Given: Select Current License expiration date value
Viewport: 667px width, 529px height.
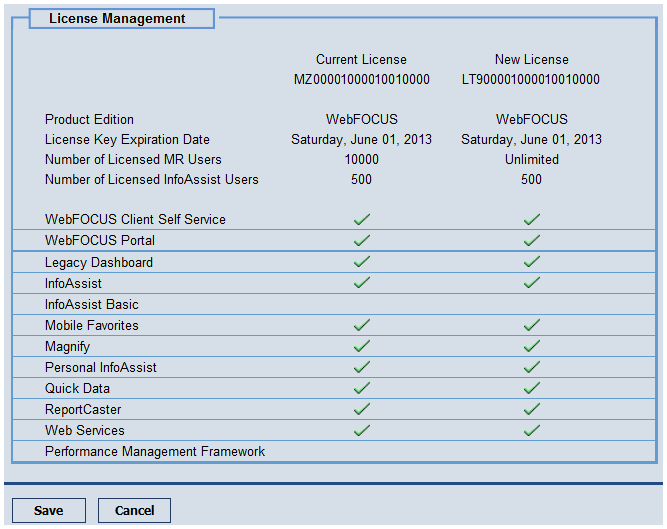Looking at the screenshot, I should (x=362, y=139).
